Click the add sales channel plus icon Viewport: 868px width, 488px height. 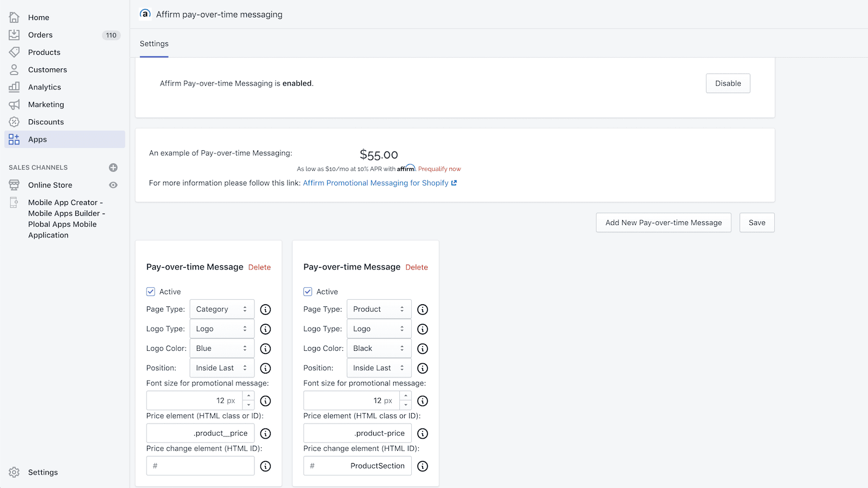(113, 168)
